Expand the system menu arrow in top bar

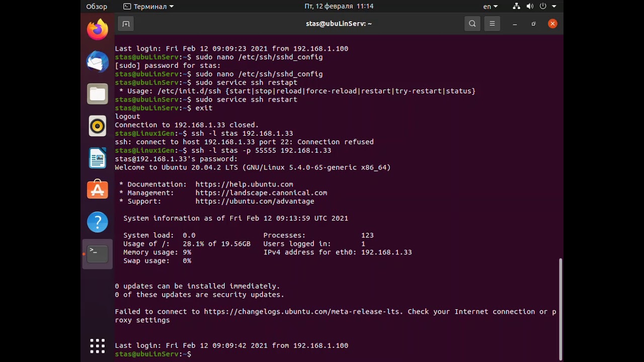(x=554, y=7)
